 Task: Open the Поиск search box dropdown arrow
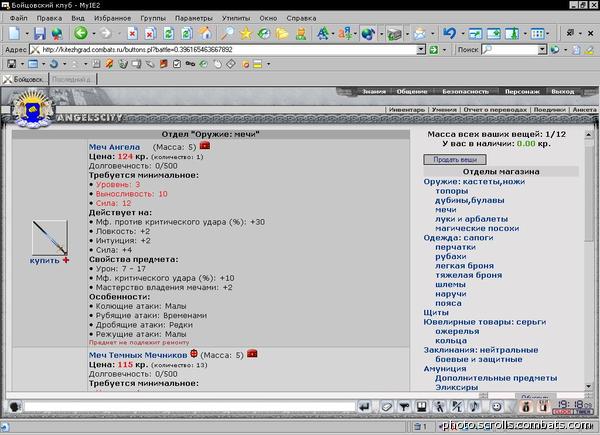point(542,50)
